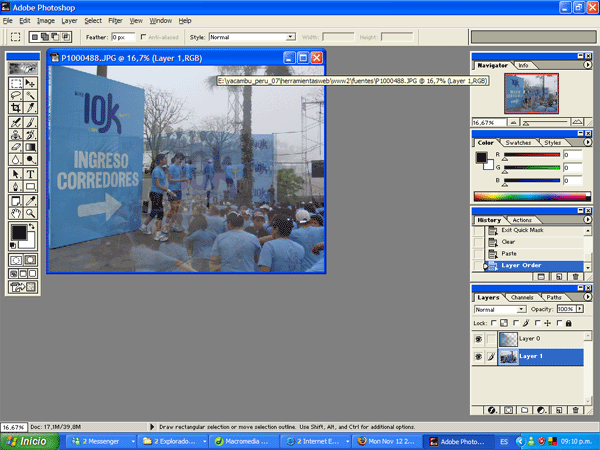Viewport: 600px width, 450px height.
Task: Open the Color palette flyout menu
Action: click(x=587, y=142)
